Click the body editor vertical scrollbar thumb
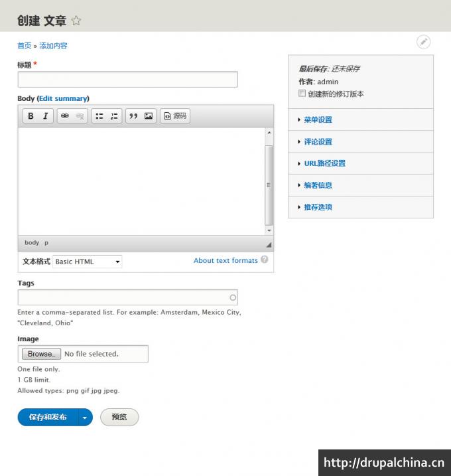The width and height of the screenshot is (451, 476). 269,185
